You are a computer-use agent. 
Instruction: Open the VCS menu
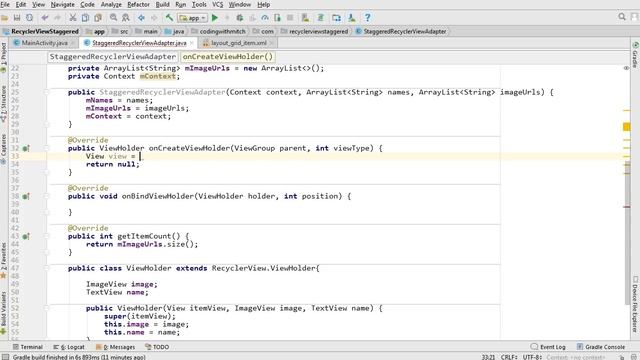click(x=217, y=4)
